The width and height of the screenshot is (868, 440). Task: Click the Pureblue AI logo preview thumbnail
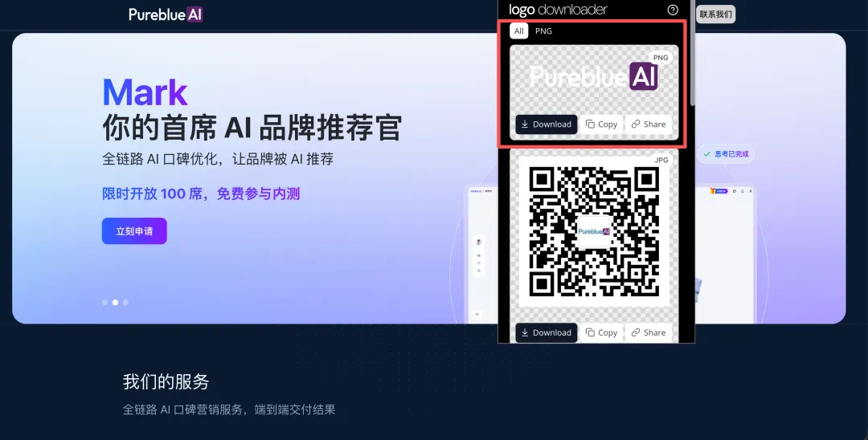coord(593,77)
